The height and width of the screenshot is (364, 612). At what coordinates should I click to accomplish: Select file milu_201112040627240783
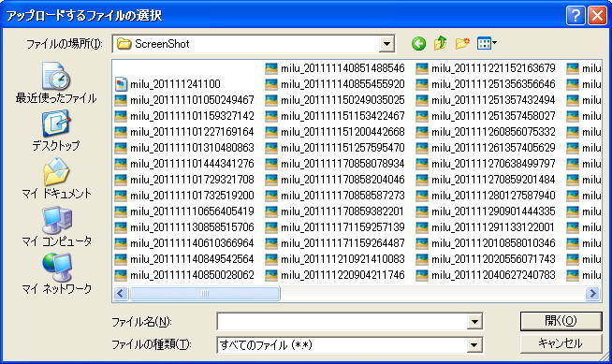click(x=486, y=275)
